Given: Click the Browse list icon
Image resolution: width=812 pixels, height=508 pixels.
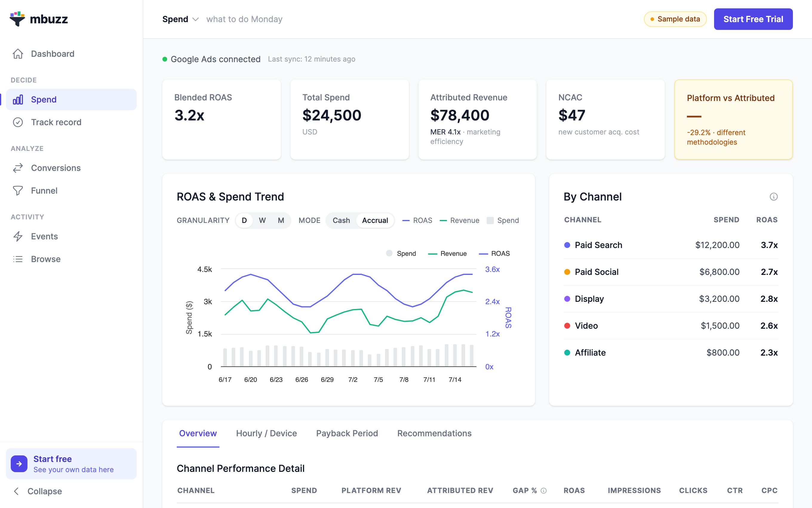Looking at the screenshot, I should [x=18, y=259].
